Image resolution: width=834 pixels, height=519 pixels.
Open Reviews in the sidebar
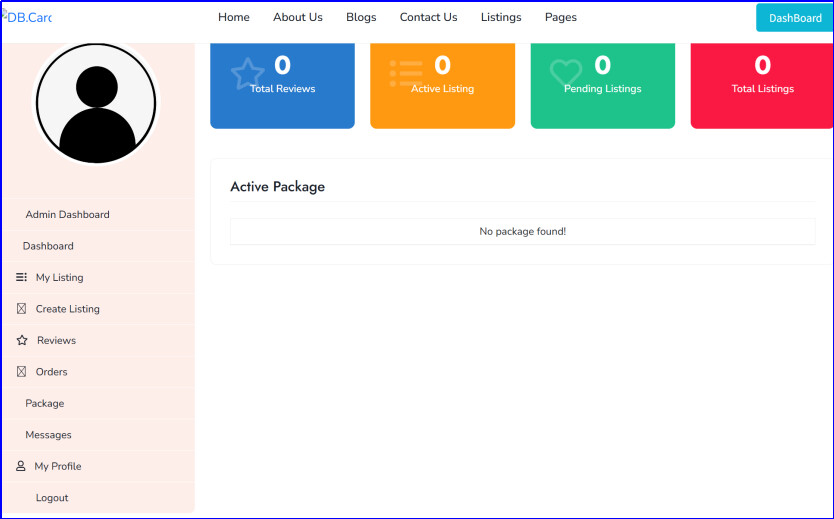coord(56,340)
